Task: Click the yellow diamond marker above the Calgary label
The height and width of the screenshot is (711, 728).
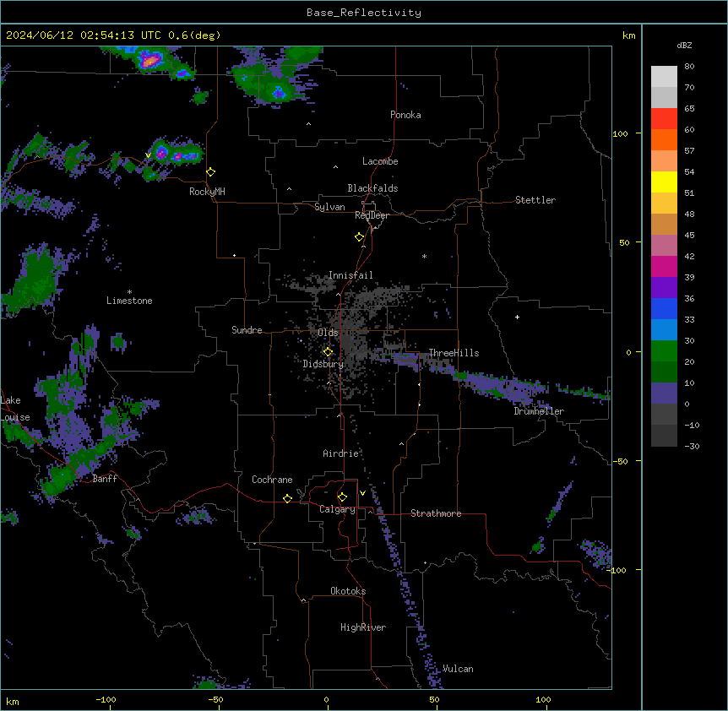Action: click(x=342, y=497)
